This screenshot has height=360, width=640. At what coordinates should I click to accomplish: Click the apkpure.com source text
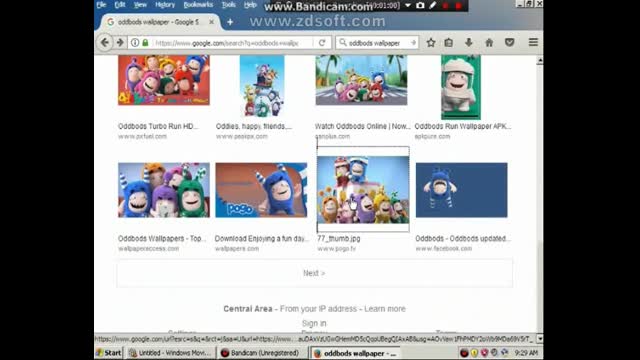click(x=432, y=136)
